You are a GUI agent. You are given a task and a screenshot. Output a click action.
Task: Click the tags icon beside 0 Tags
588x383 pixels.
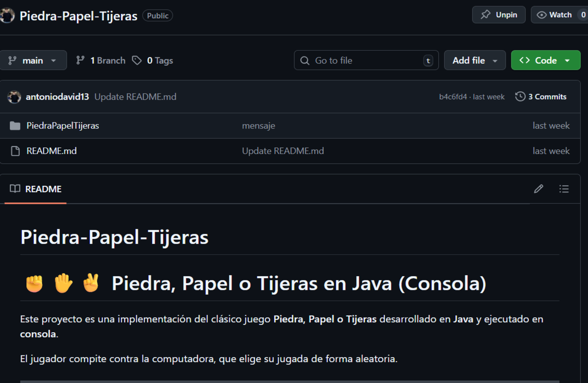pyautogui.click(x=136, y=60)
